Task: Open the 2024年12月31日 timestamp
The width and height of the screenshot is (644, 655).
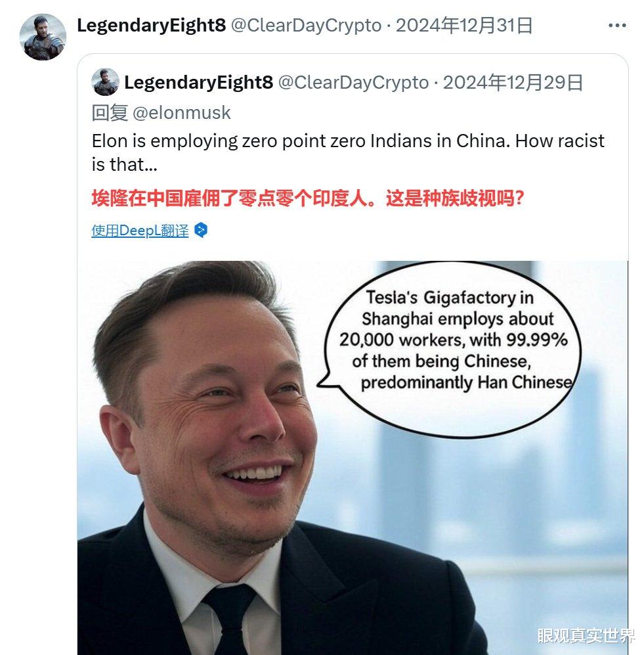Action: (x=464, y=26)
